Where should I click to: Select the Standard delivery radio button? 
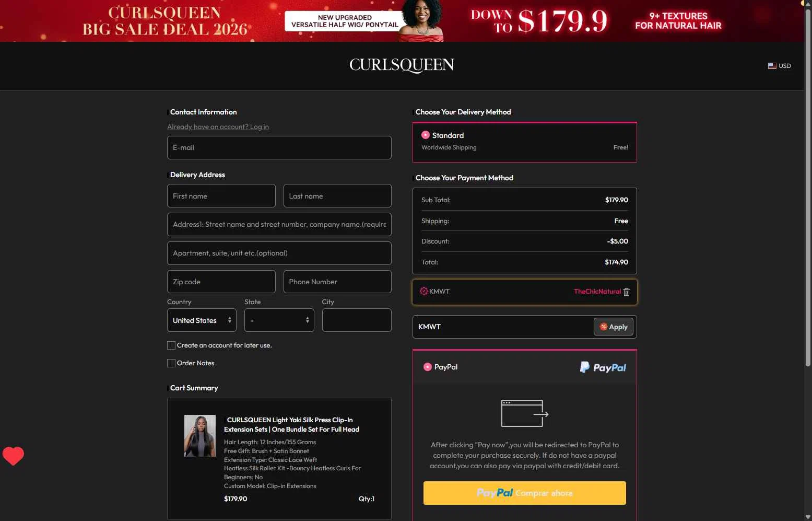[426, 135]
